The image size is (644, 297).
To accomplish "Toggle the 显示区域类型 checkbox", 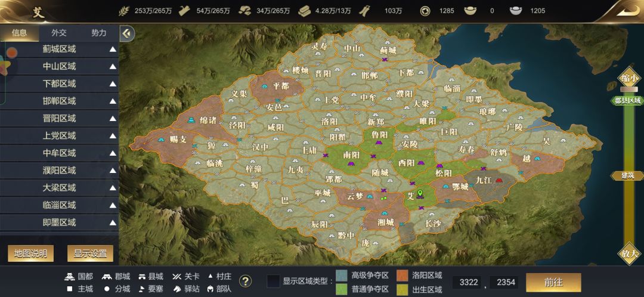I will pos(273,281).
